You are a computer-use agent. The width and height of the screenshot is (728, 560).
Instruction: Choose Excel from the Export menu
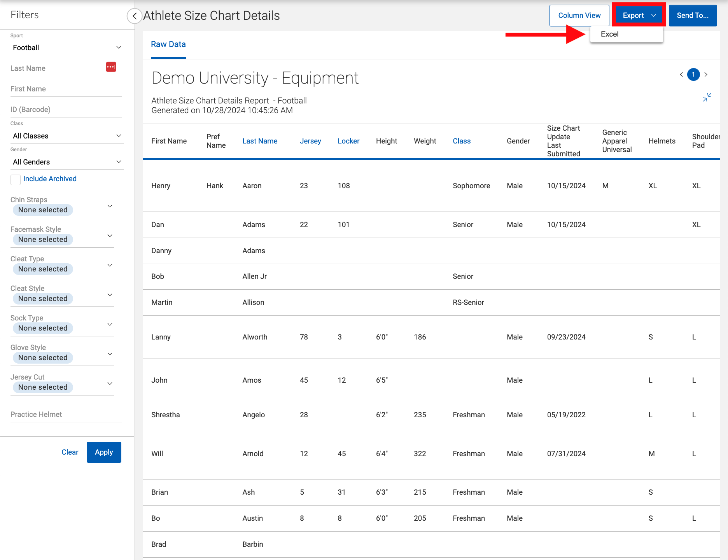(626, 34)
